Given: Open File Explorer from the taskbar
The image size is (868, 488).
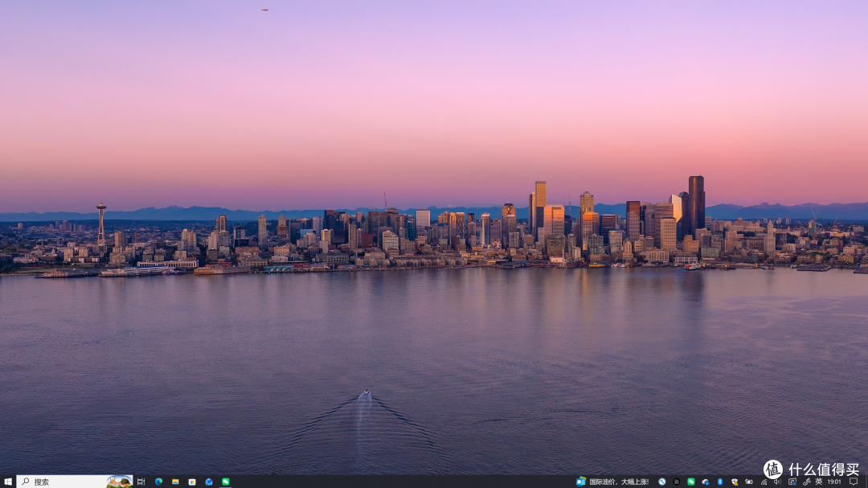Looking at the screenshot, I should [175, 482].
